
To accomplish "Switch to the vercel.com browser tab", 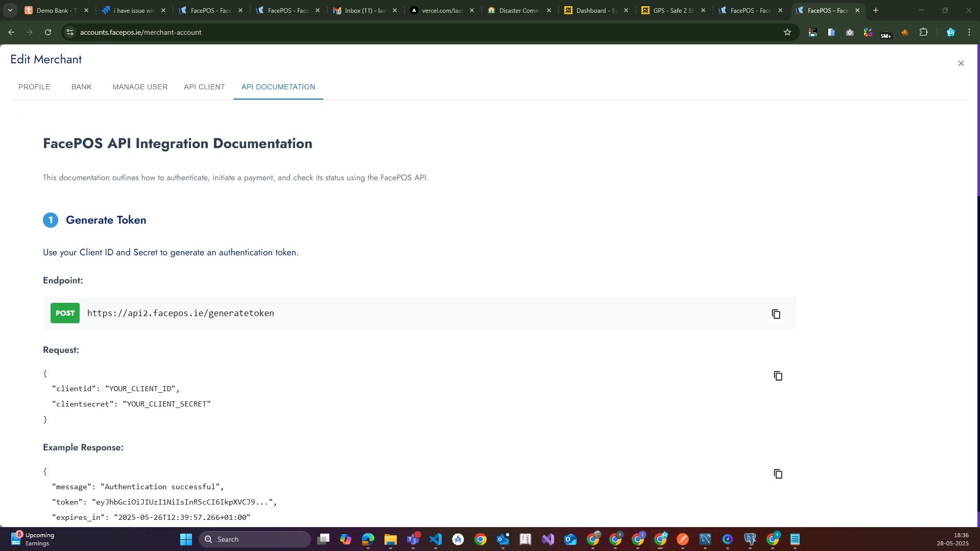I will pos(442,10).
